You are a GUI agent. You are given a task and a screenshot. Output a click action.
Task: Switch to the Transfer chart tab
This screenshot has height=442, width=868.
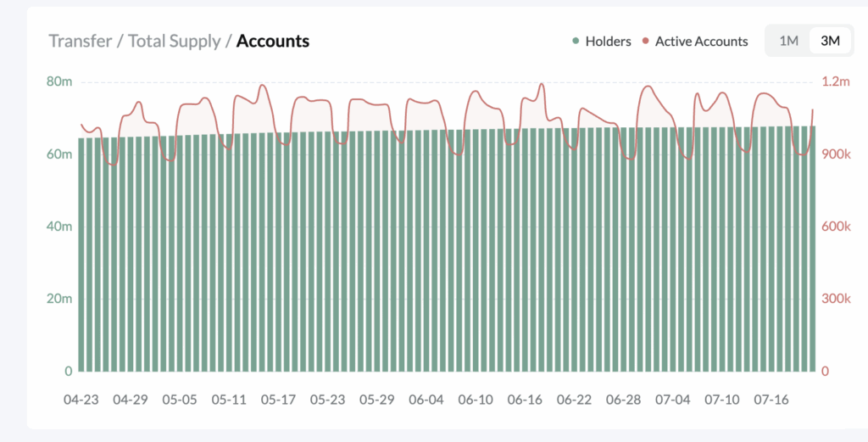(x=81, y=41)
